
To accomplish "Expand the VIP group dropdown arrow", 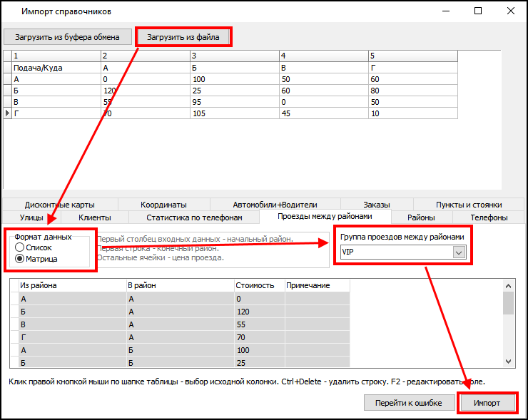I will [459, 252].
